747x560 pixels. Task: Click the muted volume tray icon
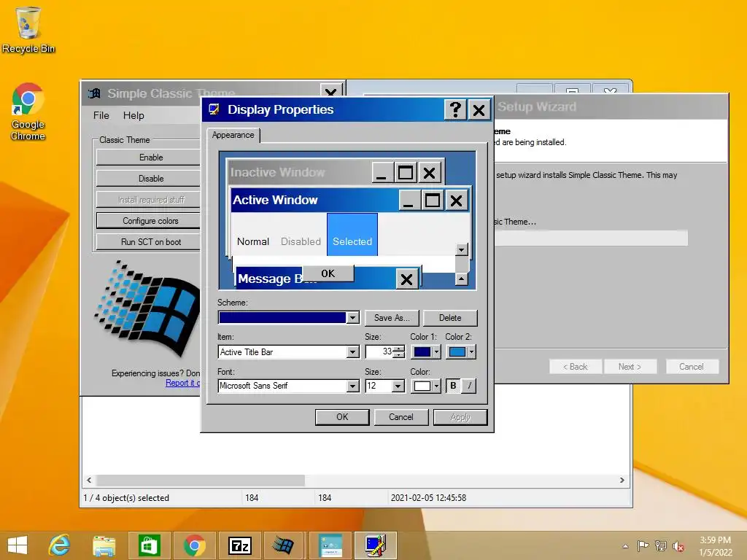click(678, 546)
